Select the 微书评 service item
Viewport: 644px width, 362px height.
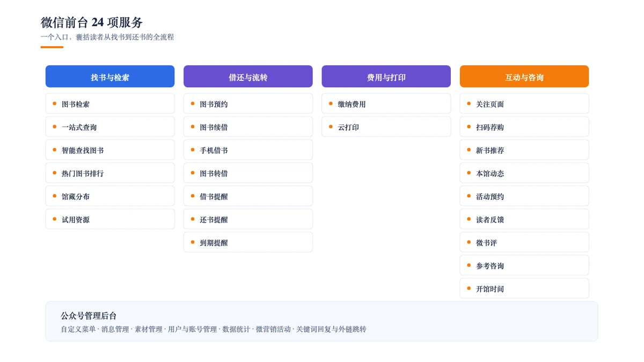coord(524,242)
